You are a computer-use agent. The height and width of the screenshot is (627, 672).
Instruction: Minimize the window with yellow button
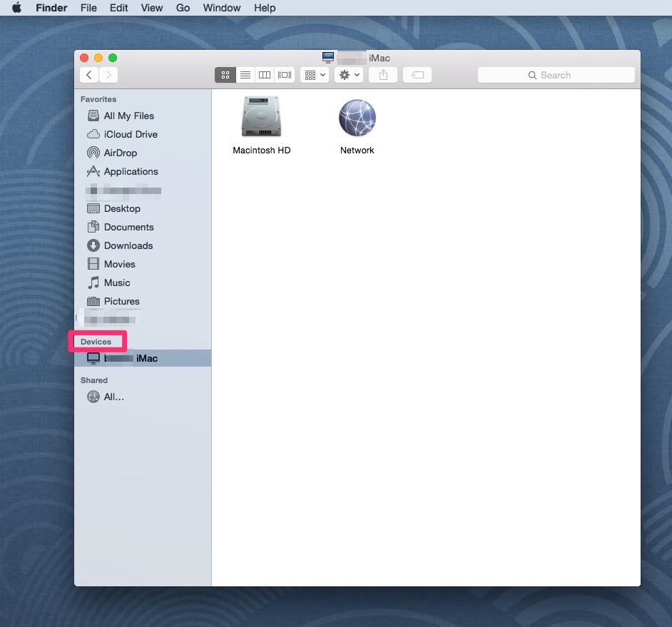pyautogui.click(x=98, y=58)
